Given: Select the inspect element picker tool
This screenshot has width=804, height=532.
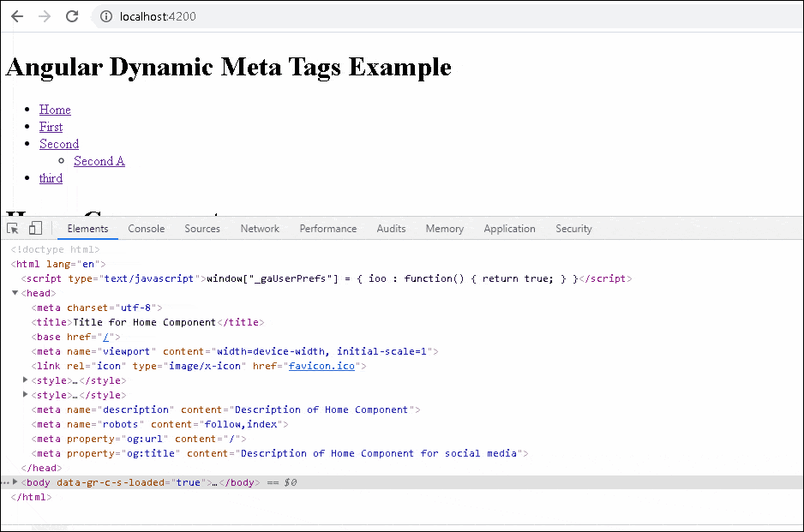Looking at the screenshot, I should 12,228.
